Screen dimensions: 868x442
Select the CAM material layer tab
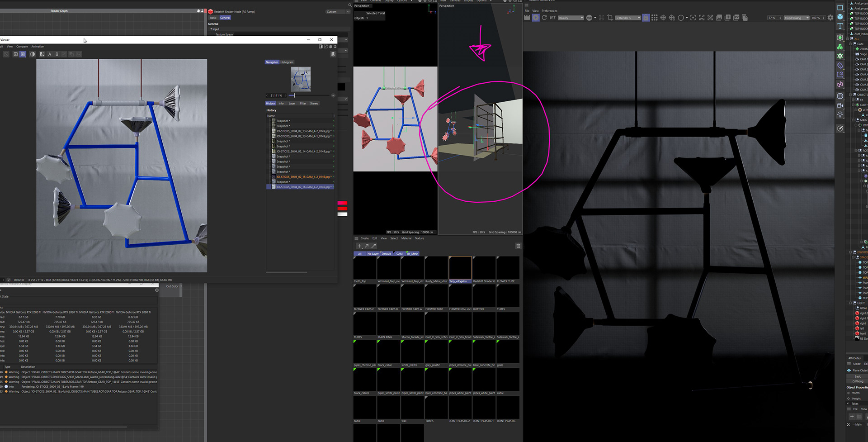(399, 254)
